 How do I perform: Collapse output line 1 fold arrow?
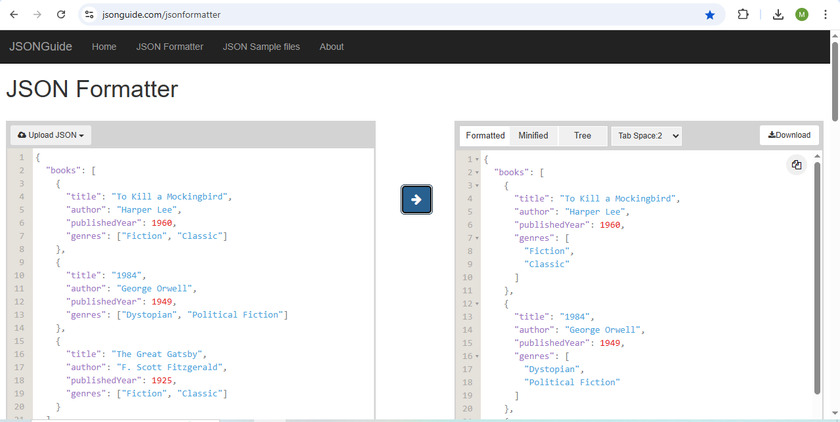tap(477, 160)
